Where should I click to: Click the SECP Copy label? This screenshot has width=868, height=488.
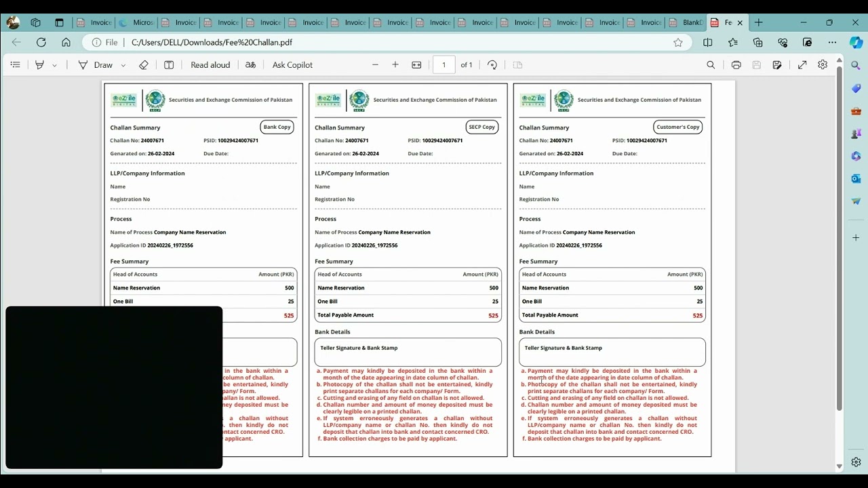pos(482,127)
